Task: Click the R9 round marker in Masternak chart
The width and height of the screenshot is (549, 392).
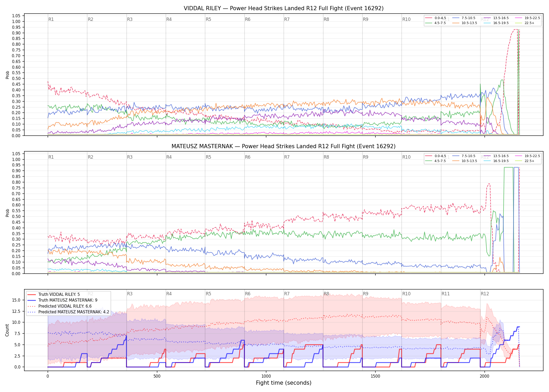Action: (x=365, y=157)
